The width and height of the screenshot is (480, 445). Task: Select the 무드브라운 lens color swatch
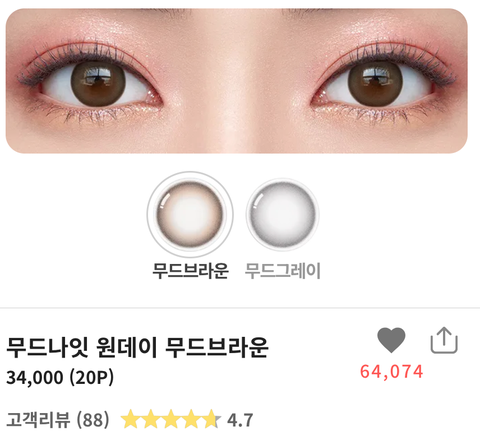pyautogui.click(x=190, y=214)
